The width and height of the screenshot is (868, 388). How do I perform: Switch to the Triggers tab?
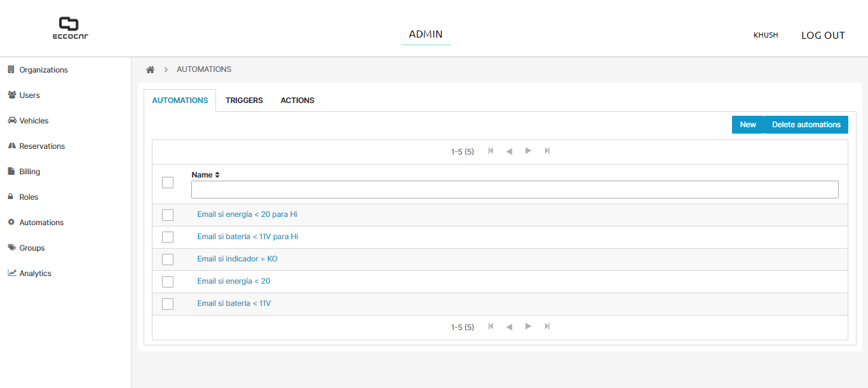(244, 100)
